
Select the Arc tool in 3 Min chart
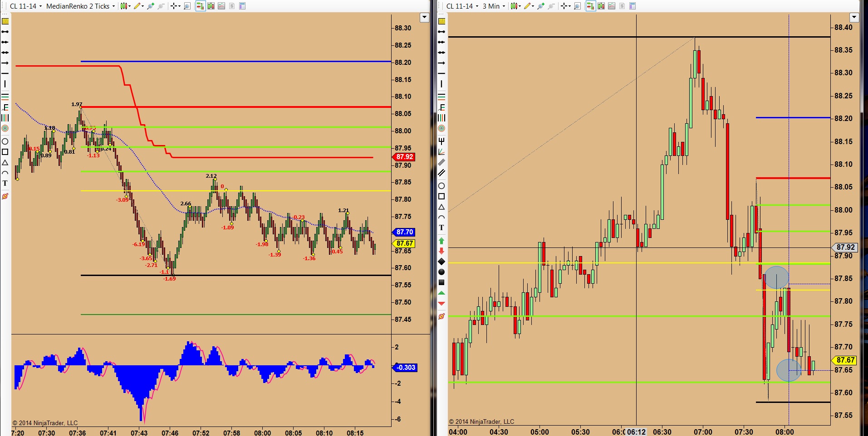pos(441,218)
